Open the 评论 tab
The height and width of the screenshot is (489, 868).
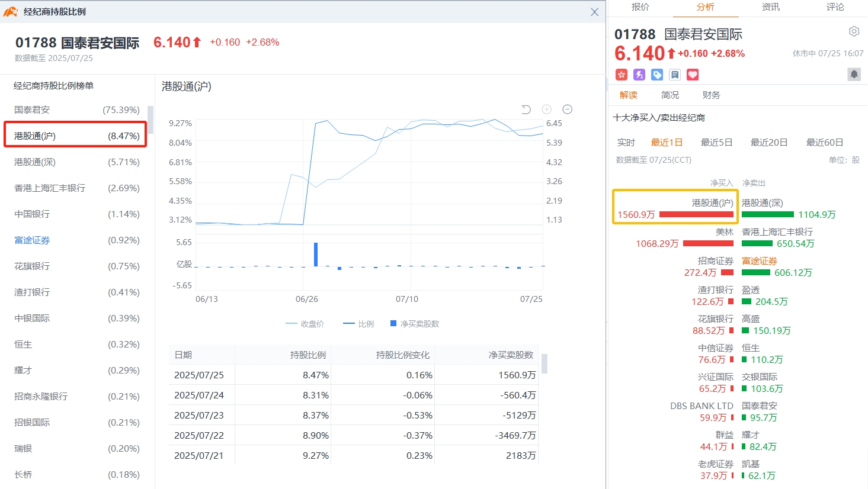(835, 7)
